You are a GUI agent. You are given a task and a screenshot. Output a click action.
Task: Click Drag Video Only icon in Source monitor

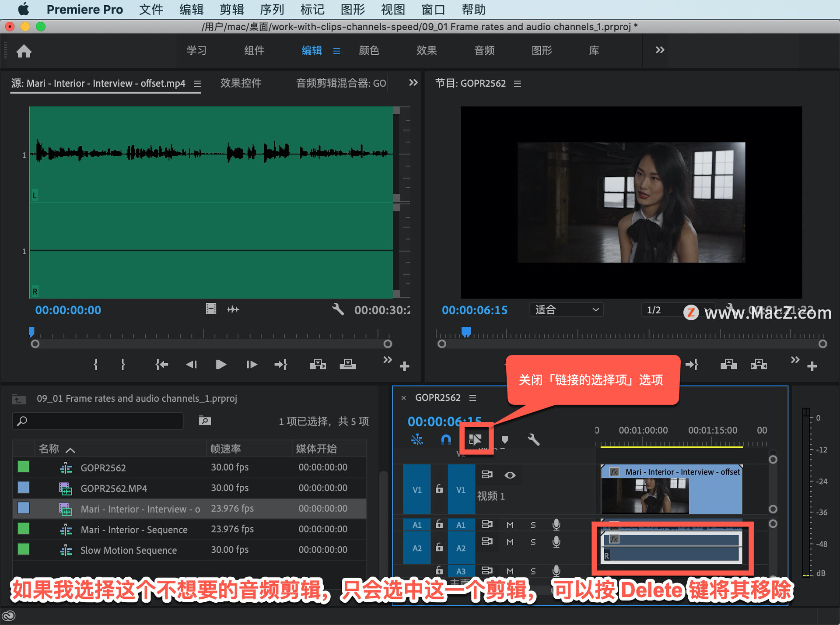click(x=211, y=309)
